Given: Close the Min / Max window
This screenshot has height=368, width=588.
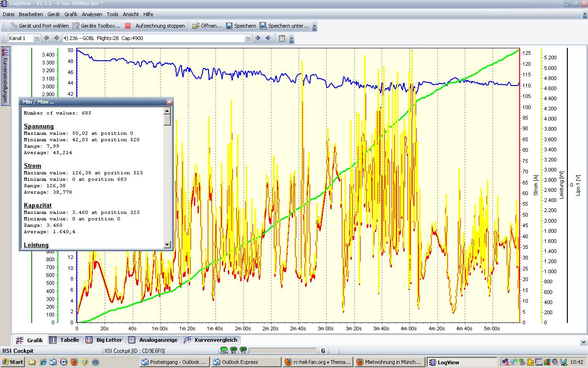Looking at the screenshot, I should [x=169, y=102].
